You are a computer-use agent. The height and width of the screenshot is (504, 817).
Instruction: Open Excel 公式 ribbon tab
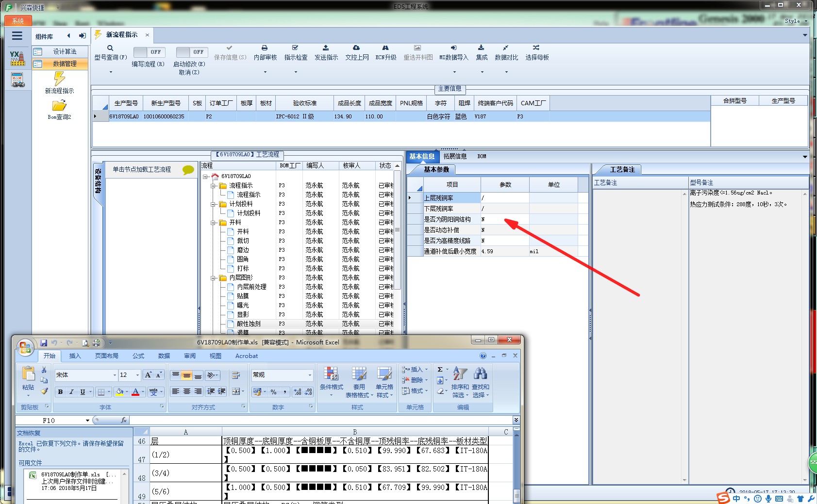pos(138,356)
